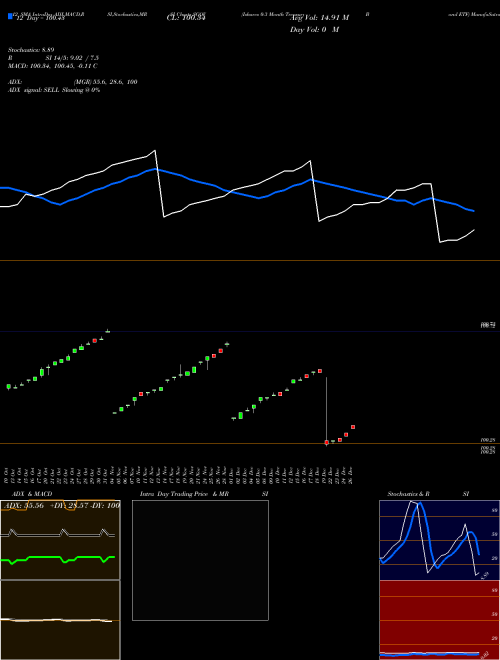The image size is (500, 660).
Task: Select the '12 Day' moving average value text
Action: point(40,18)
